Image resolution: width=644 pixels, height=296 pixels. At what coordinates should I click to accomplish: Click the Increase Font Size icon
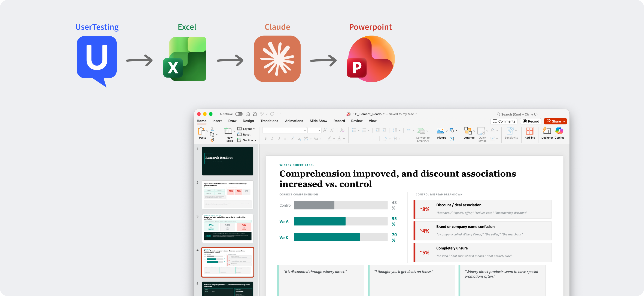coord(325,130)
